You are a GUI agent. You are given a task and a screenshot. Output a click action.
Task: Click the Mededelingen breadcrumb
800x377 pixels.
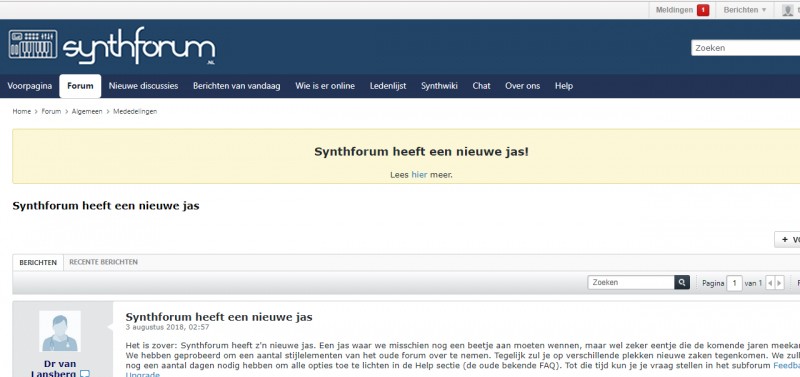tap(135, 111)
